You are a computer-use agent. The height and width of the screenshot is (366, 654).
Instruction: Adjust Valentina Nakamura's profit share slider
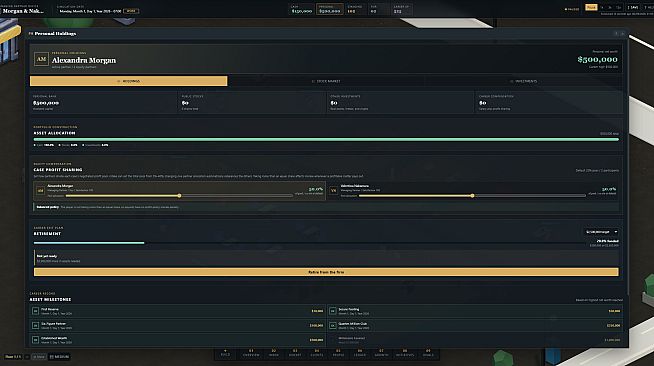tap(472, 196)
